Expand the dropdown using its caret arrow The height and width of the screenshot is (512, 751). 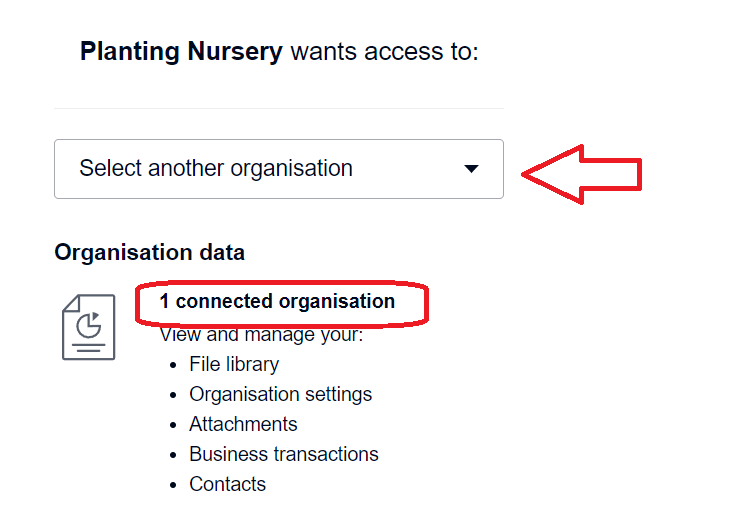pyautogui.click(x=472, y=169)
